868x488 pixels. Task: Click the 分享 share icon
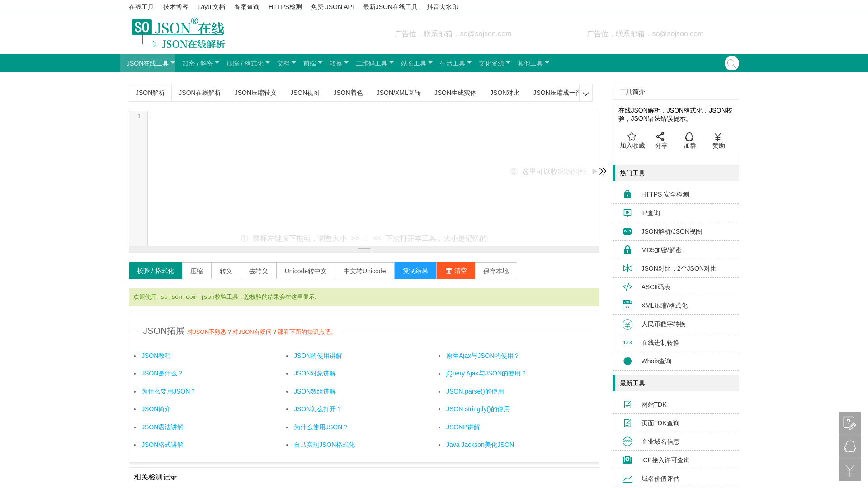pos(660,136)
